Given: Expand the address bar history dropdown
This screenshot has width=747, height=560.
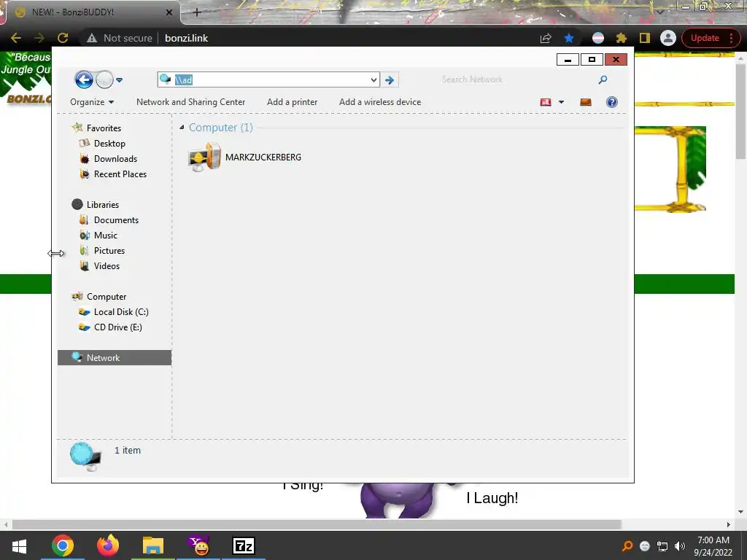Looking at the screenshot, I should tap(374, 80).
